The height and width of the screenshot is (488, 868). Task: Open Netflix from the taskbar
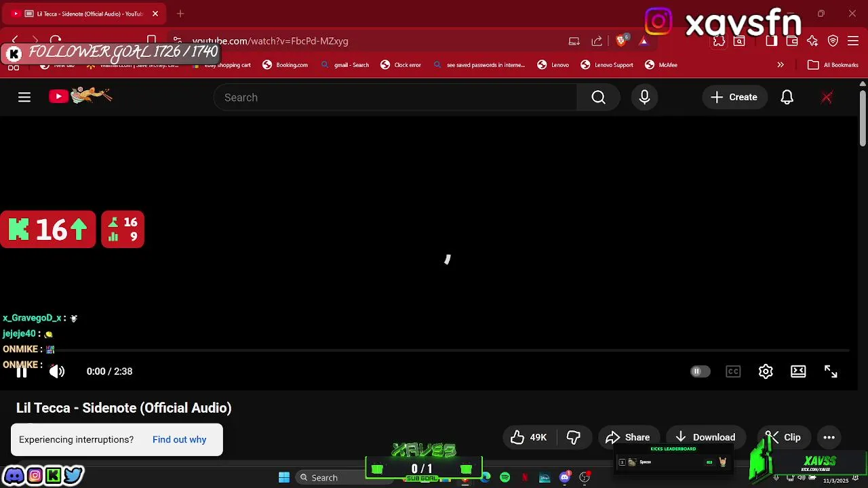524,478
